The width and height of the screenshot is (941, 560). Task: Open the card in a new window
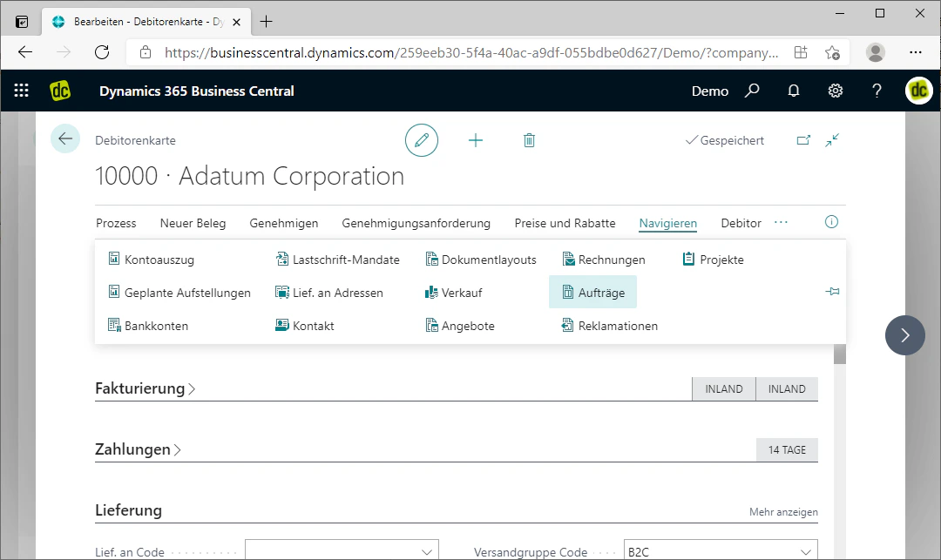pos(803,140)
